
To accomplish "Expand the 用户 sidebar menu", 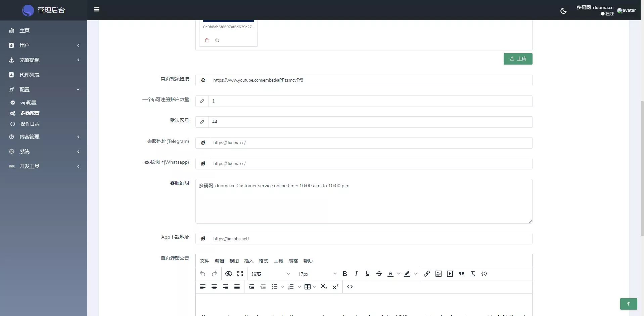I will 44,45.
